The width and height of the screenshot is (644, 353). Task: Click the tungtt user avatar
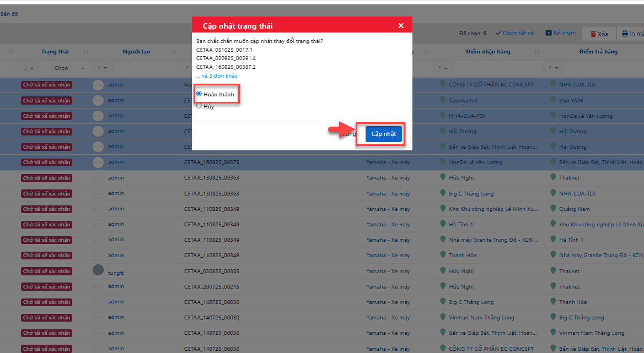click(x=98, y=270)
